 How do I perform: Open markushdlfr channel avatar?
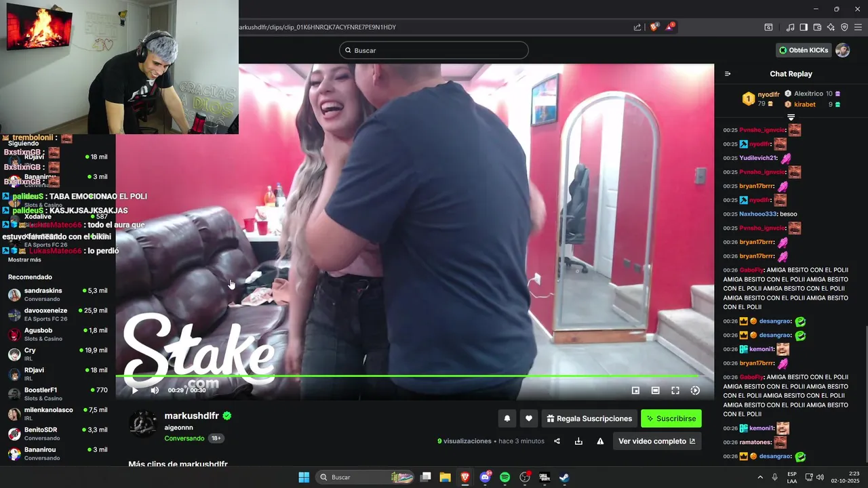143,424
